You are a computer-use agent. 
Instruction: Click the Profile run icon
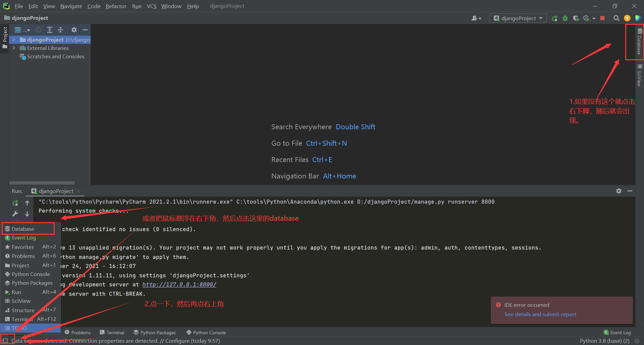pos(586,18)
